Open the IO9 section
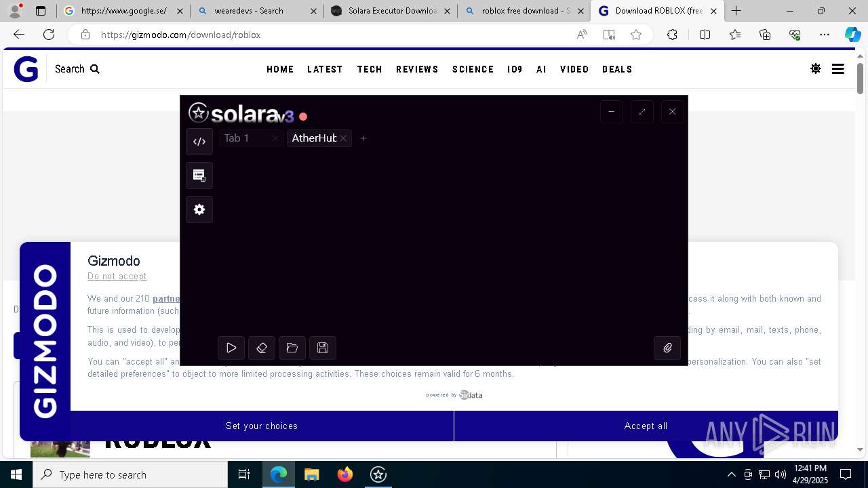The height and width of the screenshot is (488, 868). [x=515, y=69]
